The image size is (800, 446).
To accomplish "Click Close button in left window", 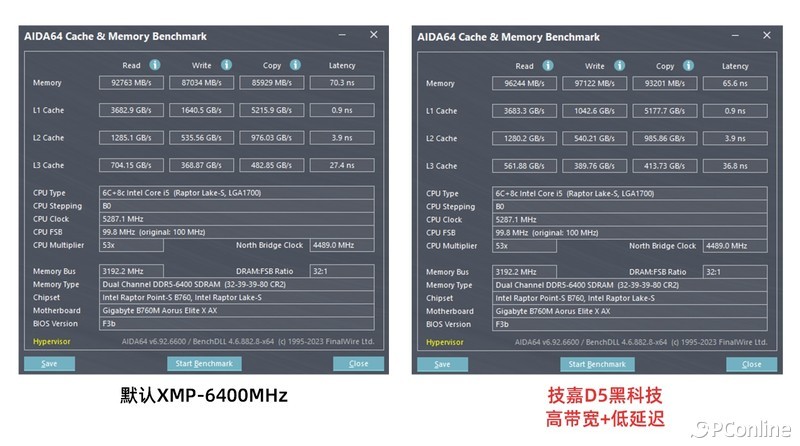I will click(358, 363).
